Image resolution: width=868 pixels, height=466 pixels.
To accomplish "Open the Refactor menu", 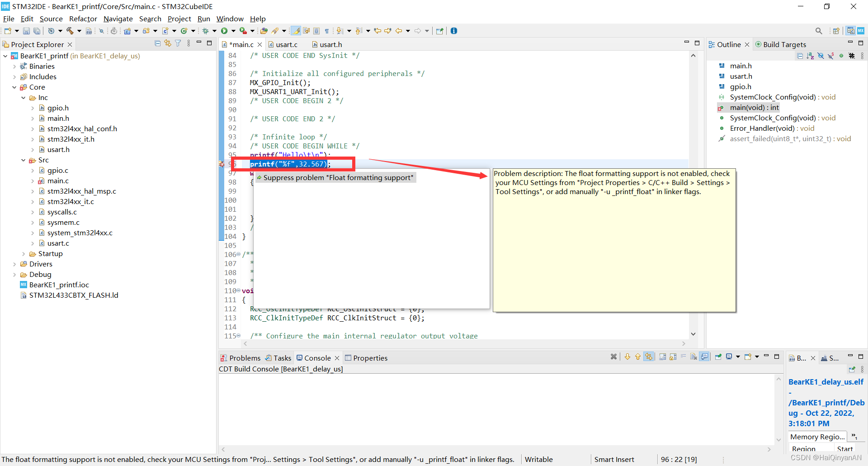I will (83, 19).
